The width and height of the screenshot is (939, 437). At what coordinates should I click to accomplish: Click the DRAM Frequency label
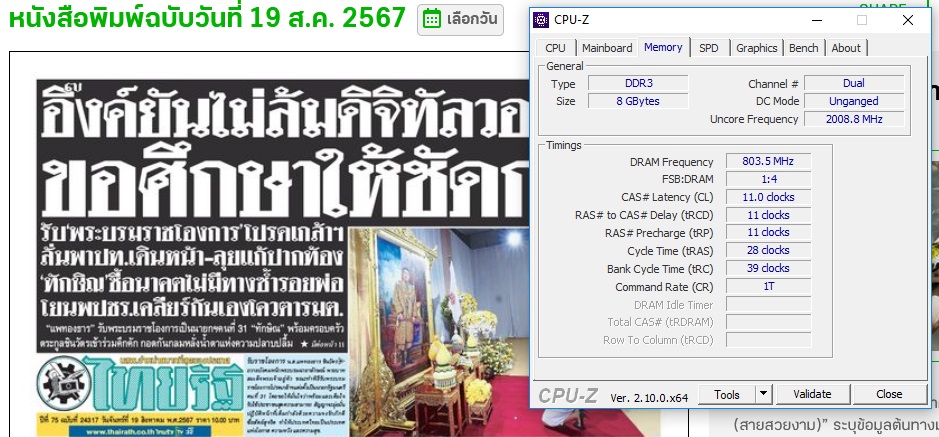pos(671,162)
